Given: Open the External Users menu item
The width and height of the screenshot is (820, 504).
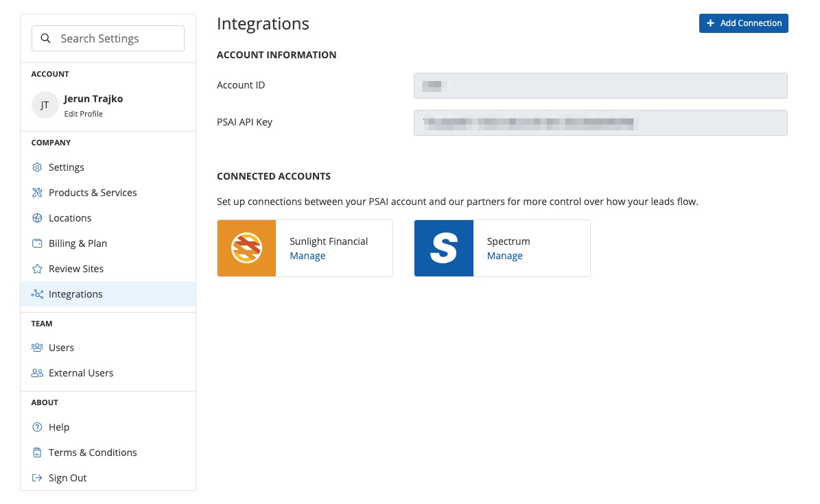Looking at the screenshot, I should pos(80,373).
